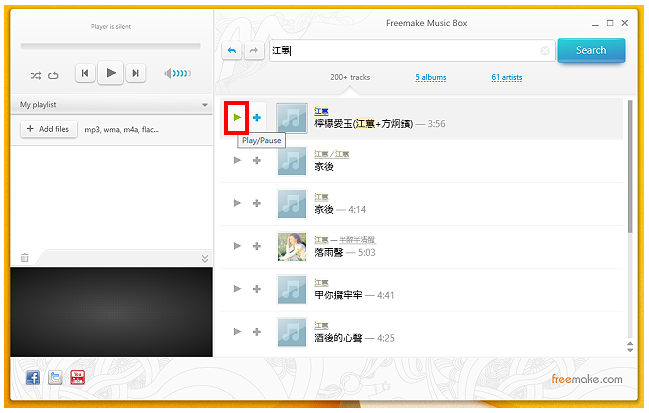Switch to 61 artists tab

click(x=507, y=77)
